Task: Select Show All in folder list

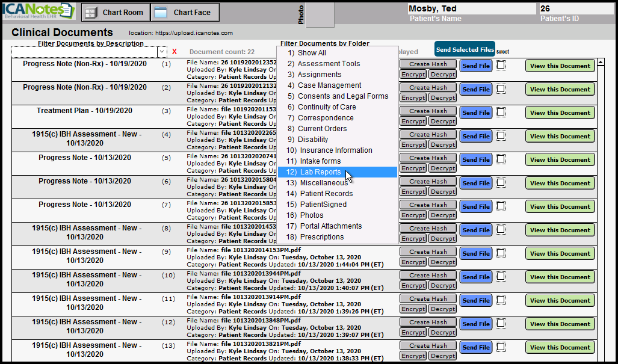Action: pyautogui.click(x=312, y=53)
